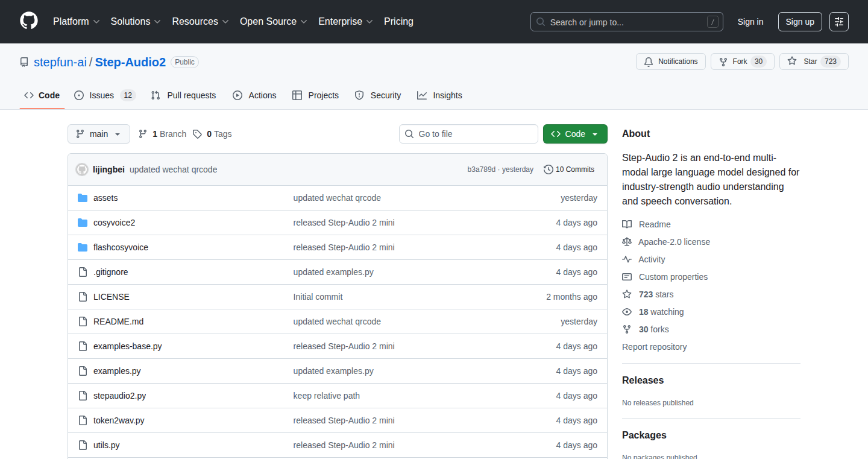Click the star icon beside 723 stars
Image resolution: width=868 pixels, height=459 pixels.
(x=627, y=294)
